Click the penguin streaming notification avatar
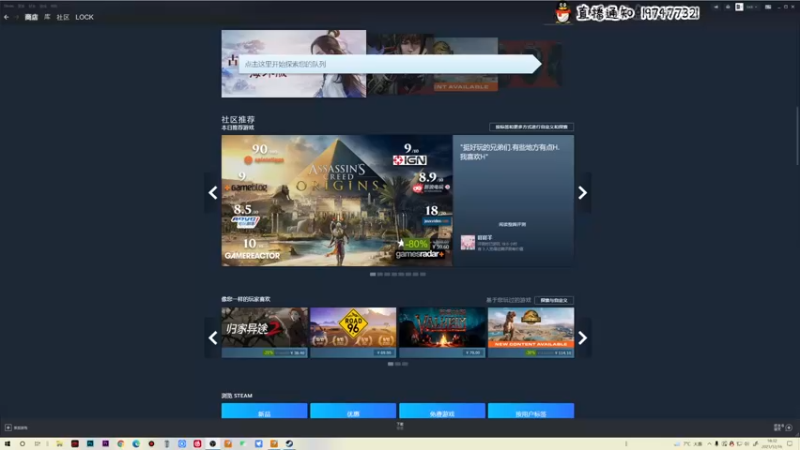The height and width of the screenshot is (450, 800). [x=563, y=13]
